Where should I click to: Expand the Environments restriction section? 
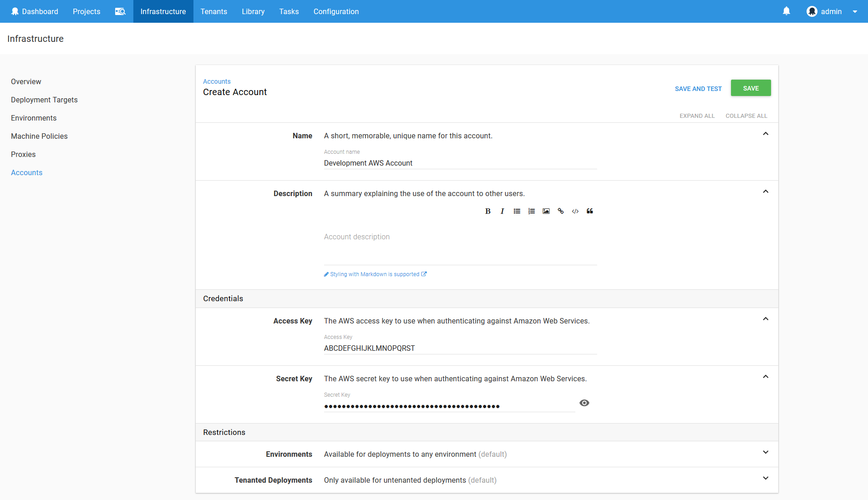(765, 453)
